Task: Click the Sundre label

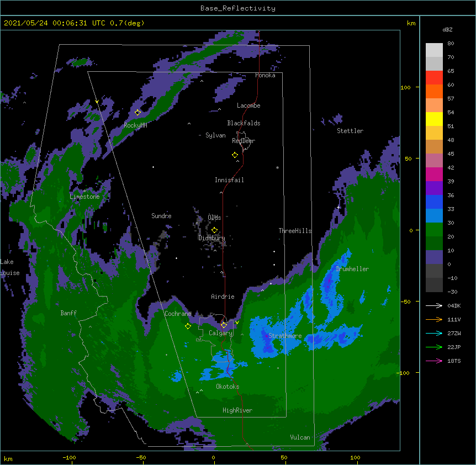Action: click(161, 216)
